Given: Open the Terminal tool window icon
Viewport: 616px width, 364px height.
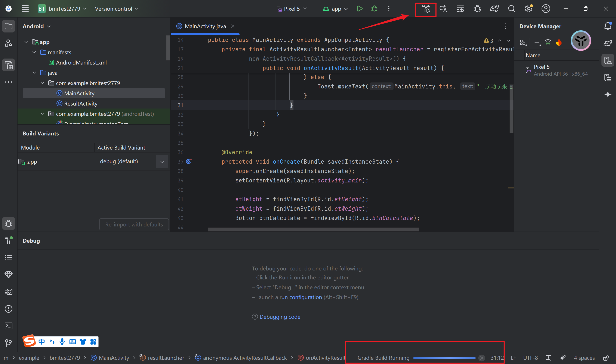Looking at the screenshot, I should tap(9, 326).
